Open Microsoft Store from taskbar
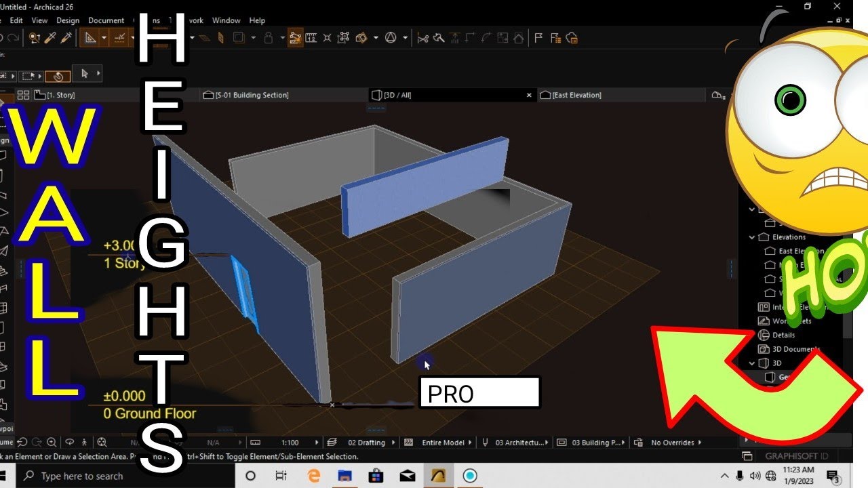868x488 pixels. (376, 476)
